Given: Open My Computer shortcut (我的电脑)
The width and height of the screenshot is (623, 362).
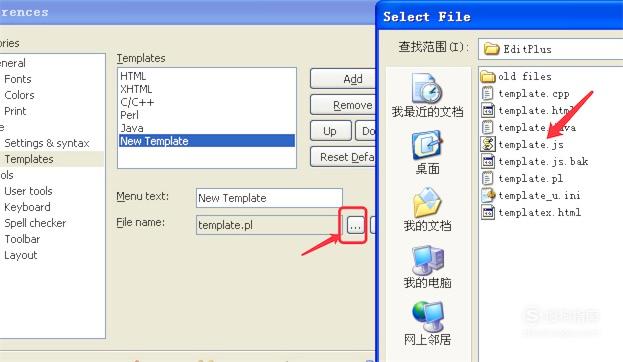Looking at the screenshot, I should click(427, 267).
